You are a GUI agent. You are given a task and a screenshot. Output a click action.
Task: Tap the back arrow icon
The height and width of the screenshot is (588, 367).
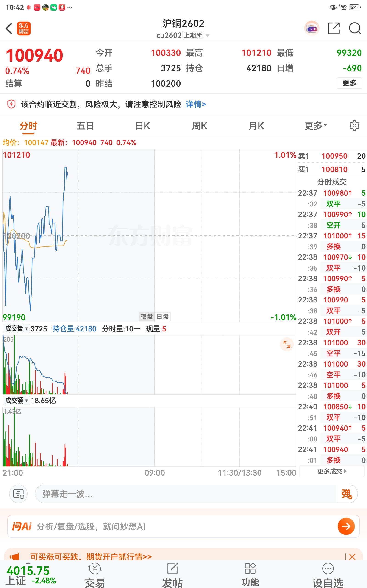[x=9, y=28]
